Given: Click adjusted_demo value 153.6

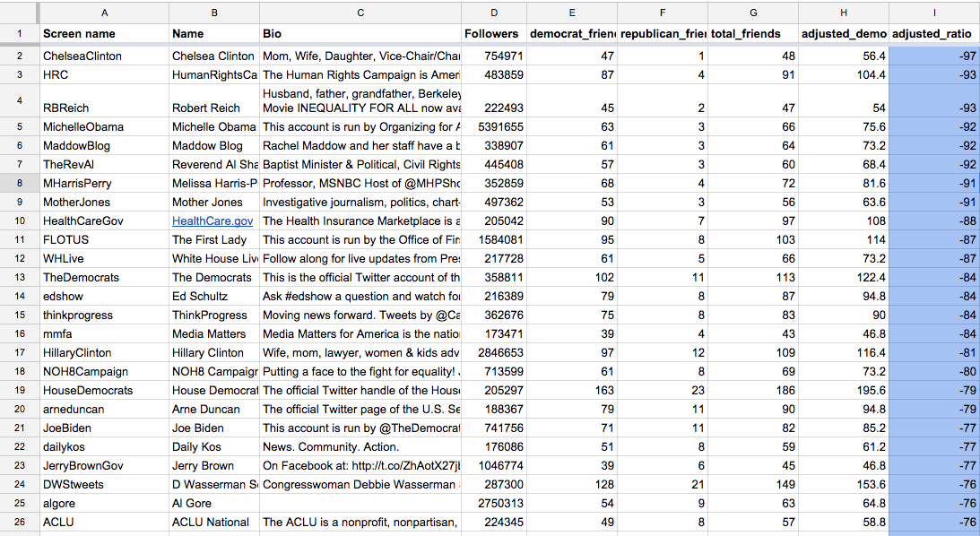Looking at the screenshot, I should (x=844, y=485).
